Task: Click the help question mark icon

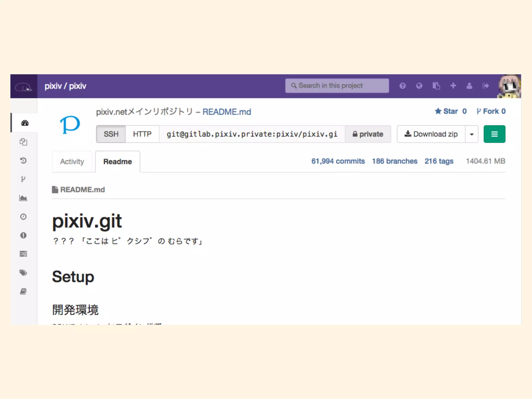Action: point(402,86)
